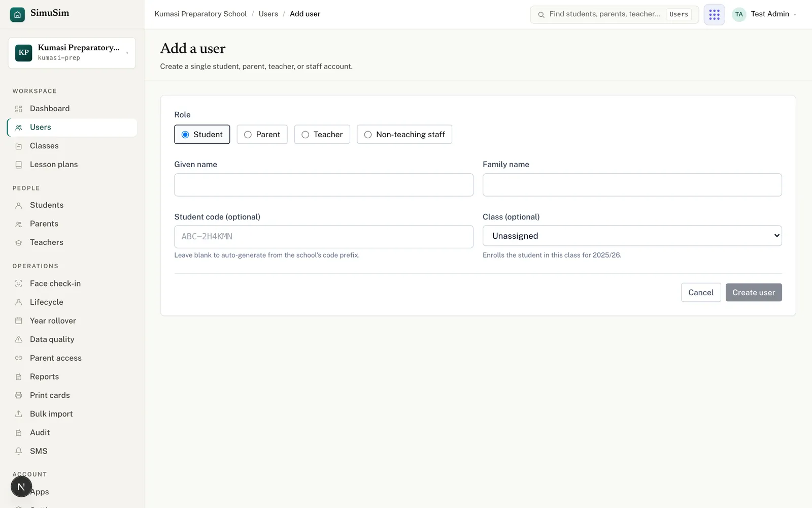Click the auto-generate hint under Student code
Viewport: 812px width, 508px height.
point(267,255)
